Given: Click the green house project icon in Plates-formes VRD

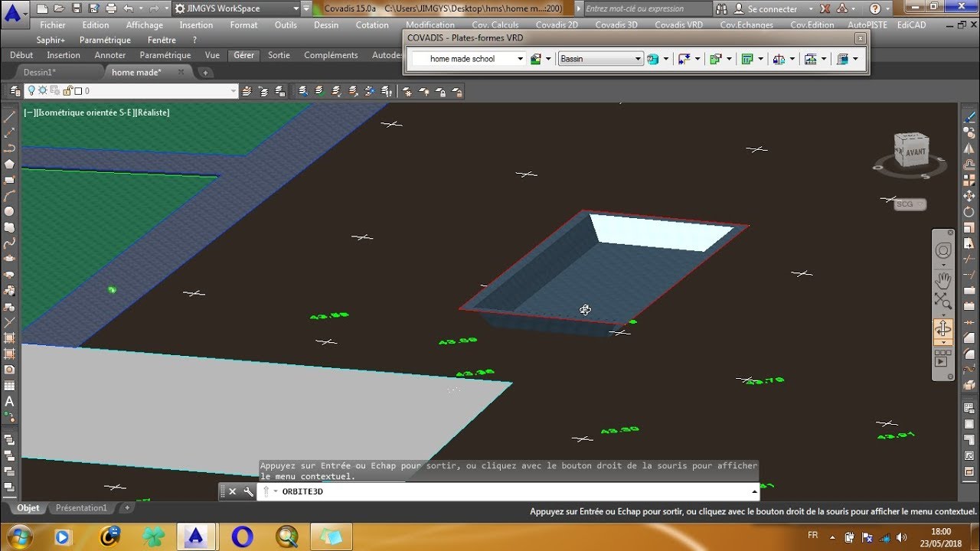Looking at the screenshot, I should 536,59.
